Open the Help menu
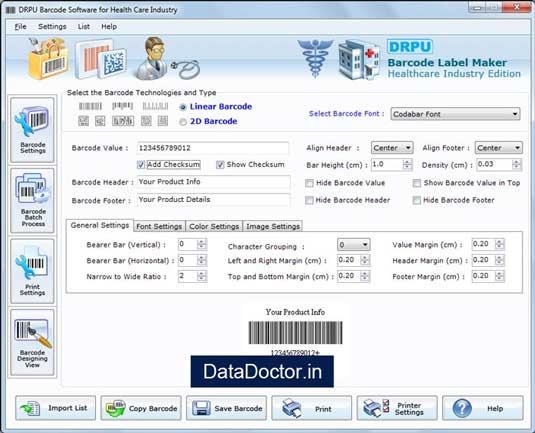 click(109, 27)
